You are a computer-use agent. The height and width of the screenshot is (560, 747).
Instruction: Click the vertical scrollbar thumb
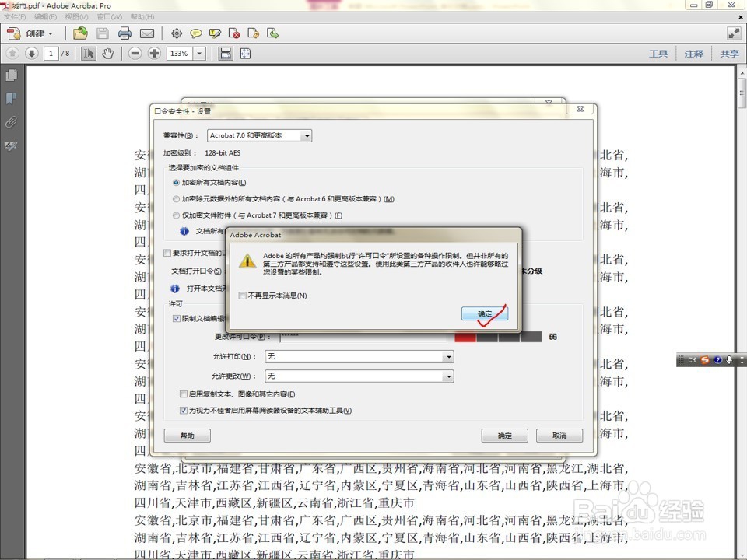(742, 93)
